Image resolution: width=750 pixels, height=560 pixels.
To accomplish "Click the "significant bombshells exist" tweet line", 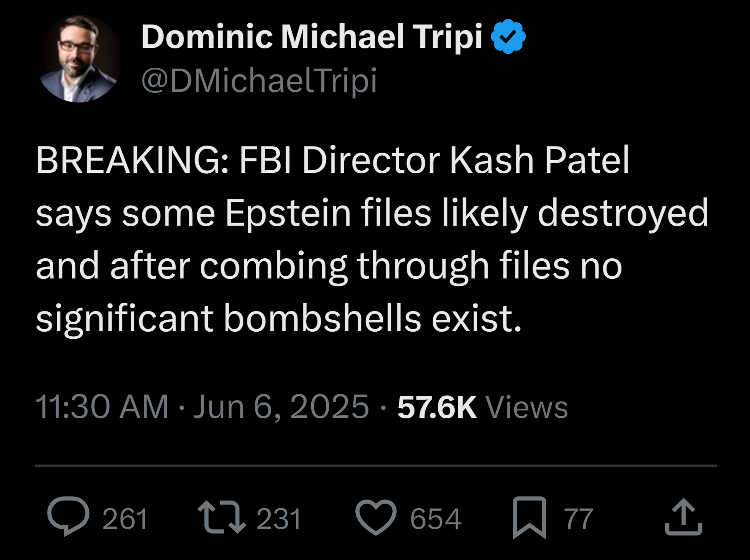I will pyautogui.click(x=278, y=318).
